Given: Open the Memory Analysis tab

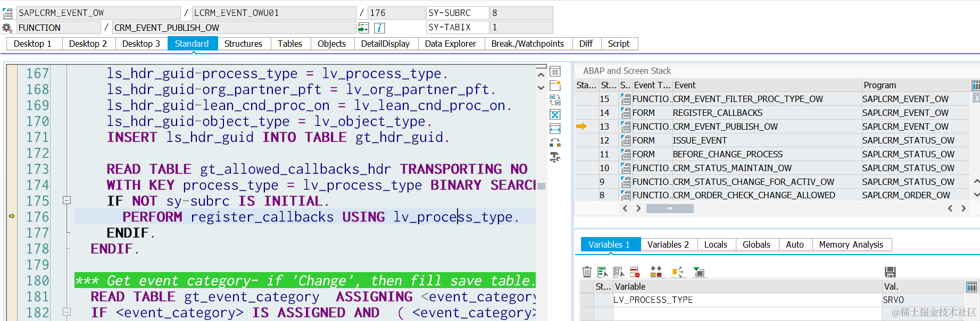Looking at the screenshot, I should click(x=851, y=244).
